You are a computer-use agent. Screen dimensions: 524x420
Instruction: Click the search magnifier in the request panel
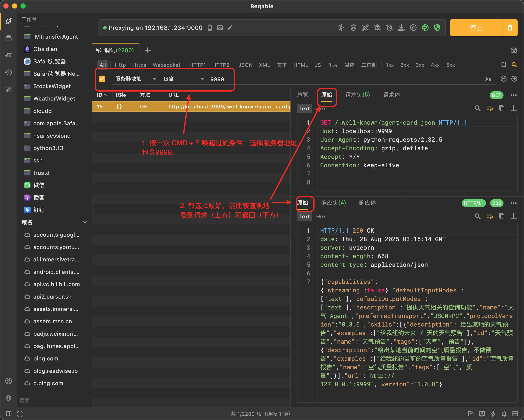(477, 108)
